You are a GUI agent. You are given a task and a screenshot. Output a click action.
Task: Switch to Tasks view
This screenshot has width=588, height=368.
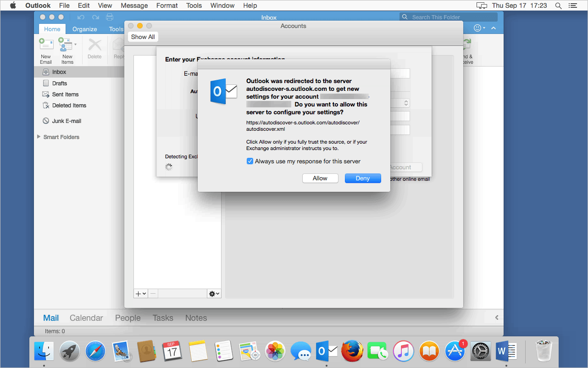pyautogui.click(x=163, y=318)
